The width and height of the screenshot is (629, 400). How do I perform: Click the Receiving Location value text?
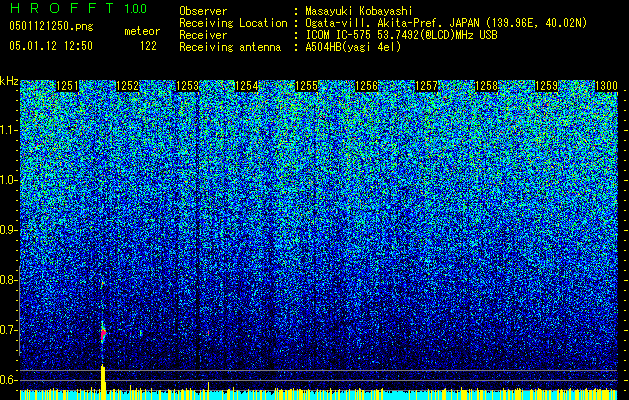(446, 23)
